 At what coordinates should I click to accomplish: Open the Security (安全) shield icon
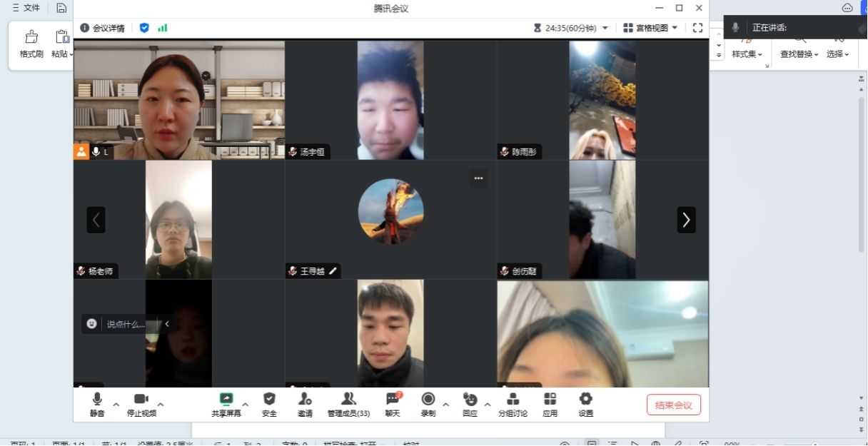269,400
